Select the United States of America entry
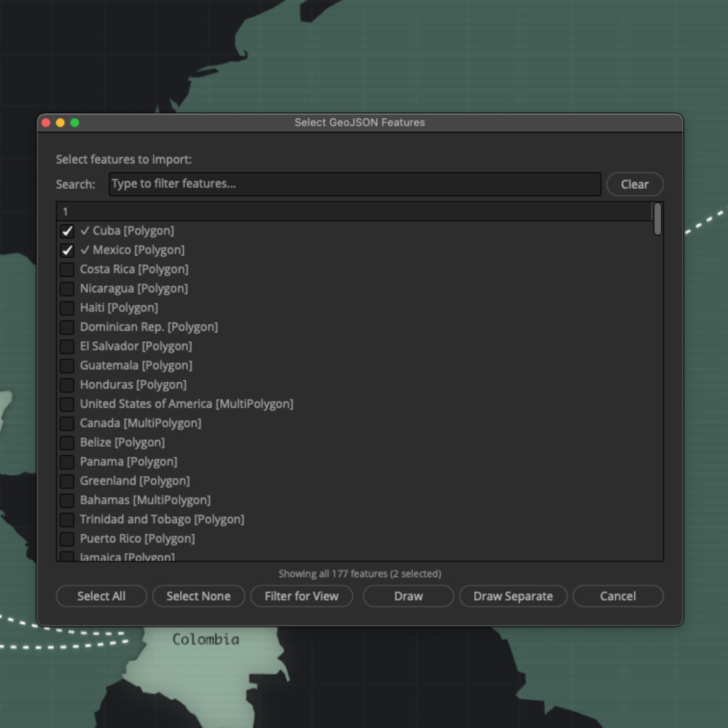Image resolution: width=728 pixels, height=728 pixels. click(x=187, y=404)
